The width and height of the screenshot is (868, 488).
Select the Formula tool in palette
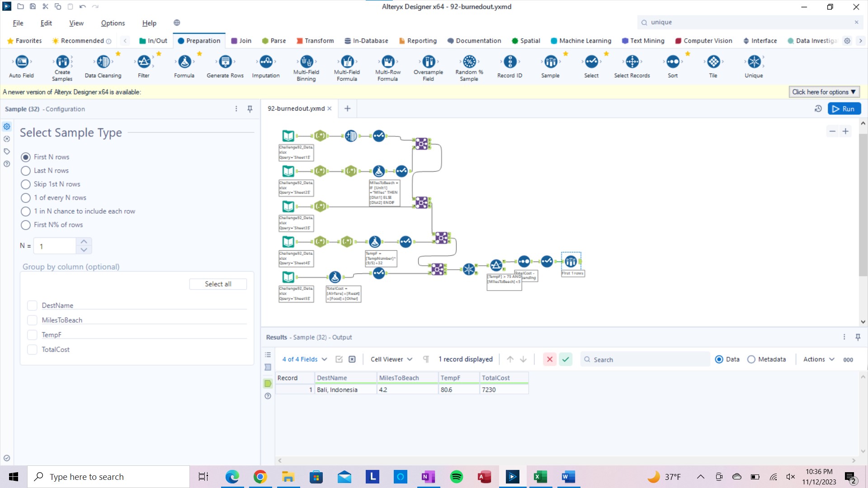coord(184,62)
